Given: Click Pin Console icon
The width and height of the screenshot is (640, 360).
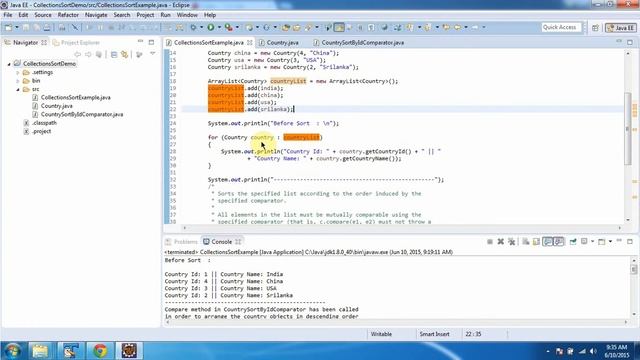Looking at the screenshot, I should pos(573,242).
